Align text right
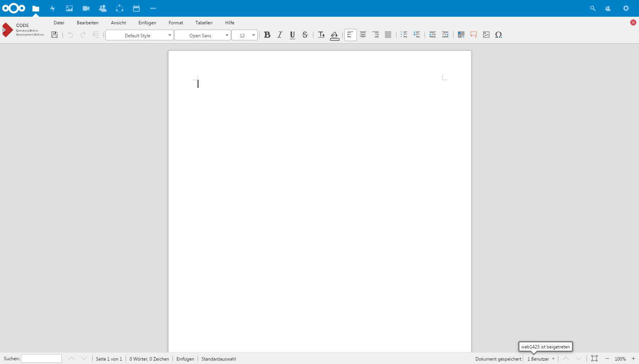Screen dimensions: 639x364 tap(375, 35)
